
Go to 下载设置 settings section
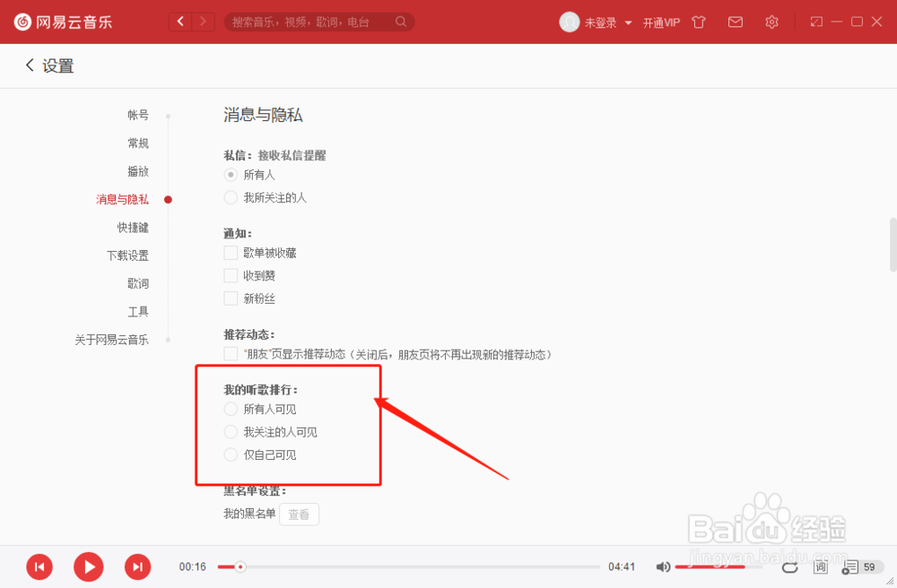pos(127,255)
